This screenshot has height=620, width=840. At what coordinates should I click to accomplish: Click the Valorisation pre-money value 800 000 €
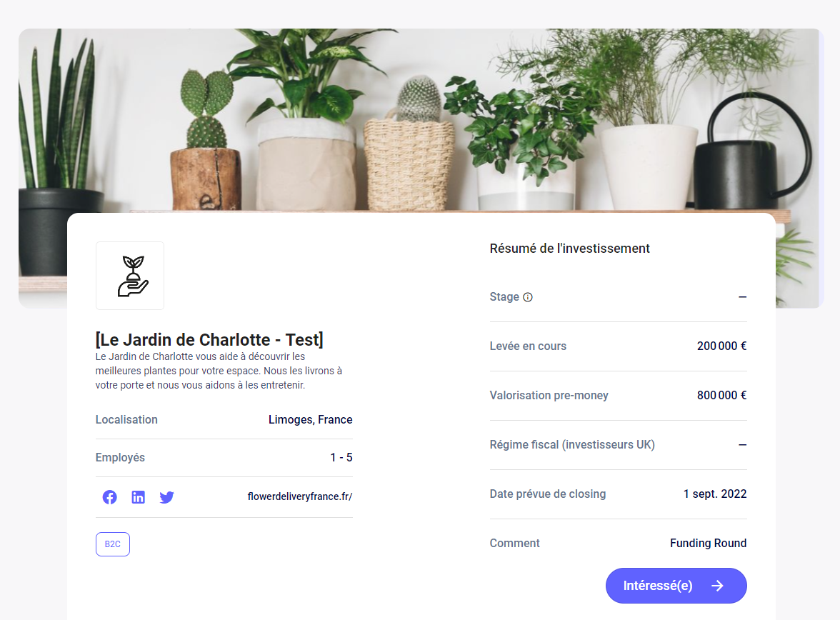[x=721, y=396]
